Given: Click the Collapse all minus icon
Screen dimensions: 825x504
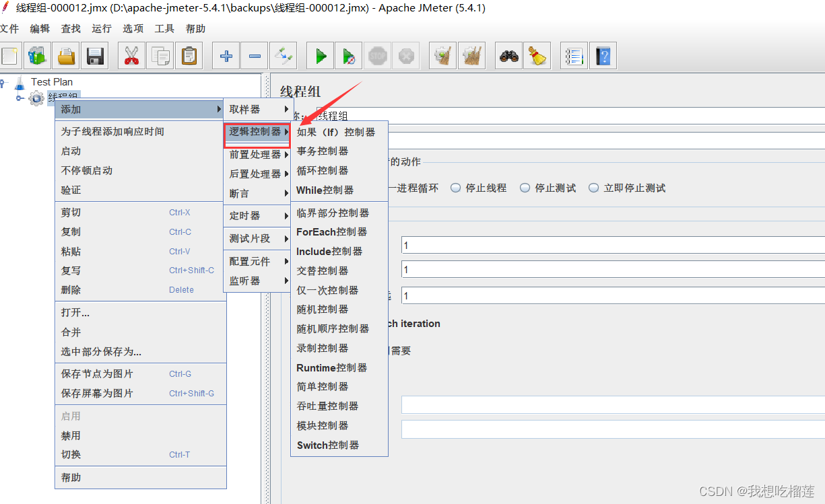Looking at the screenshot, I should pos(255,56).
